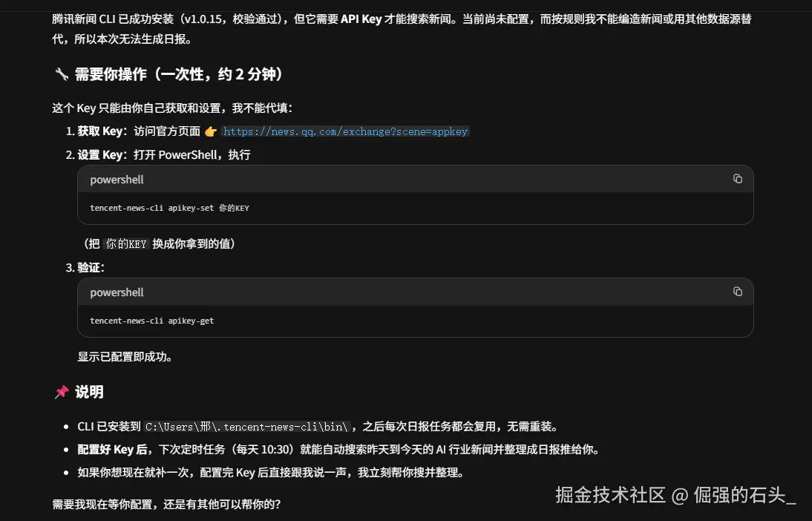Click the closing question '需要我现在等你配置'
The height and width of the screenshot is (521, 812).
[x=166, y=504]
